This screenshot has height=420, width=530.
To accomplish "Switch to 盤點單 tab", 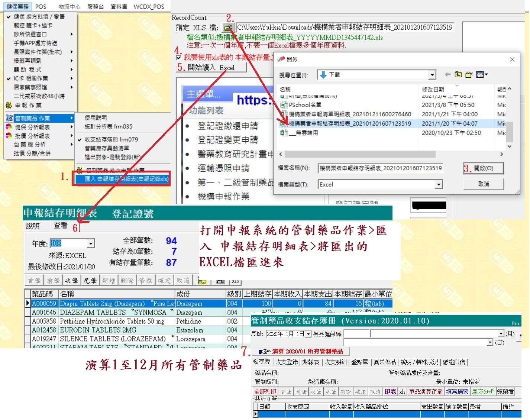I will coord(360,362).
